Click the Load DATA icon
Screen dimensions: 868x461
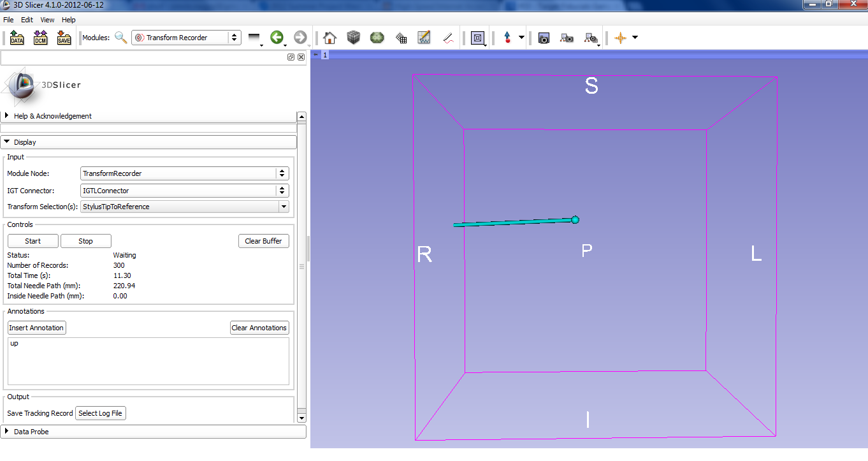click(17, 38)
